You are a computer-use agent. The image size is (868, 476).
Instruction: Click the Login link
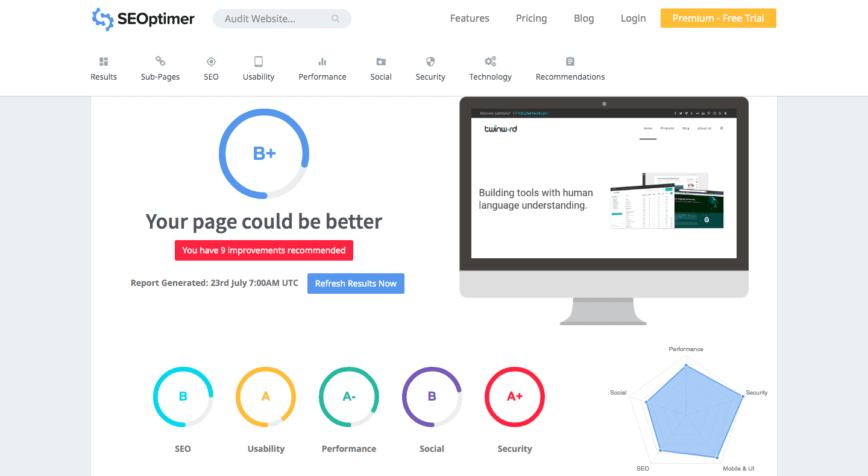pos(634,18)
